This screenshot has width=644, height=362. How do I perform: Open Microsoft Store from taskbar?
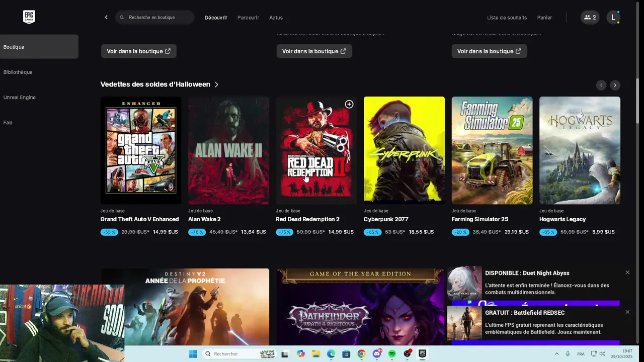click(346, 354)
